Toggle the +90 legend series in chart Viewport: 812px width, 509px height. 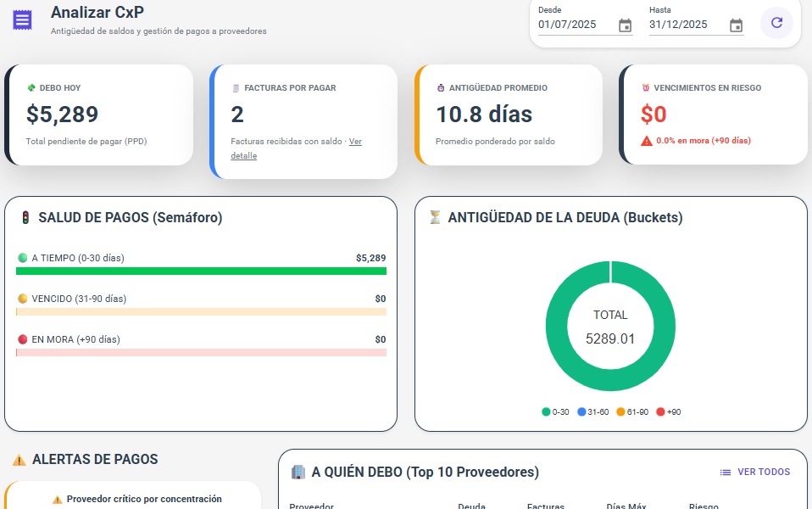(669, 412)
